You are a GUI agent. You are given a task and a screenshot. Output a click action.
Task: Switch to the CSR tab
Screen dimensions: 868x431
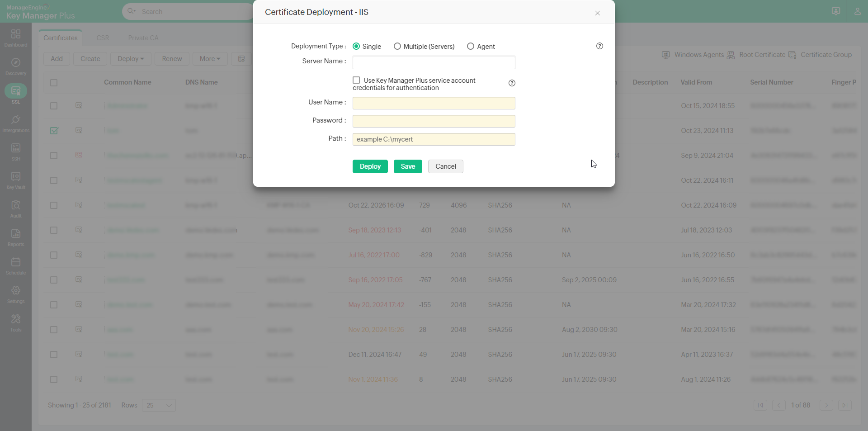click(103, 38)
